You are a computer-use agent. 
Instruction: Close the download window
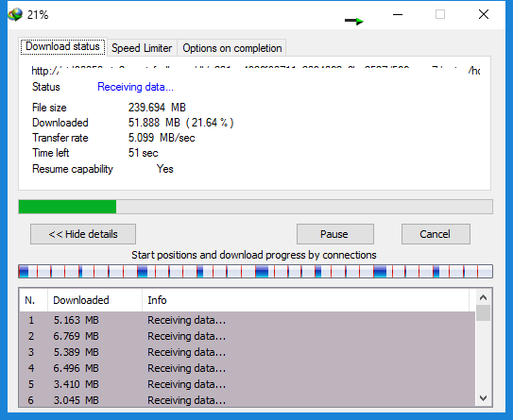tap(484, 14)
